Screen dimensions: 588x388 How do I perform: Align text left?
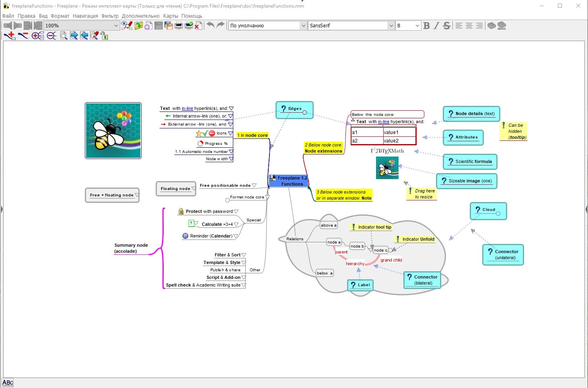(459, 25)
